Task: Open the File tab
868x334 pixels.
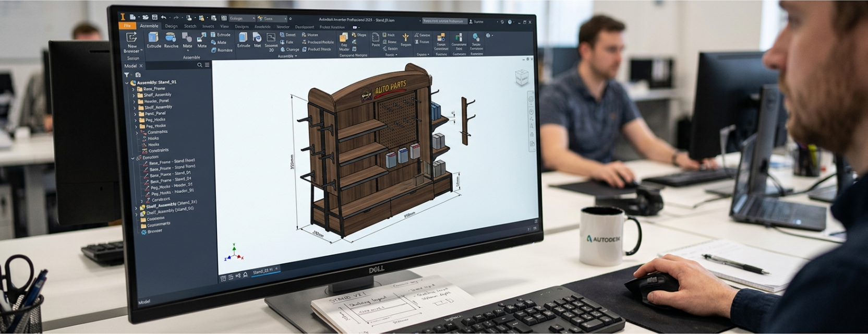Action: click(127, 26)
